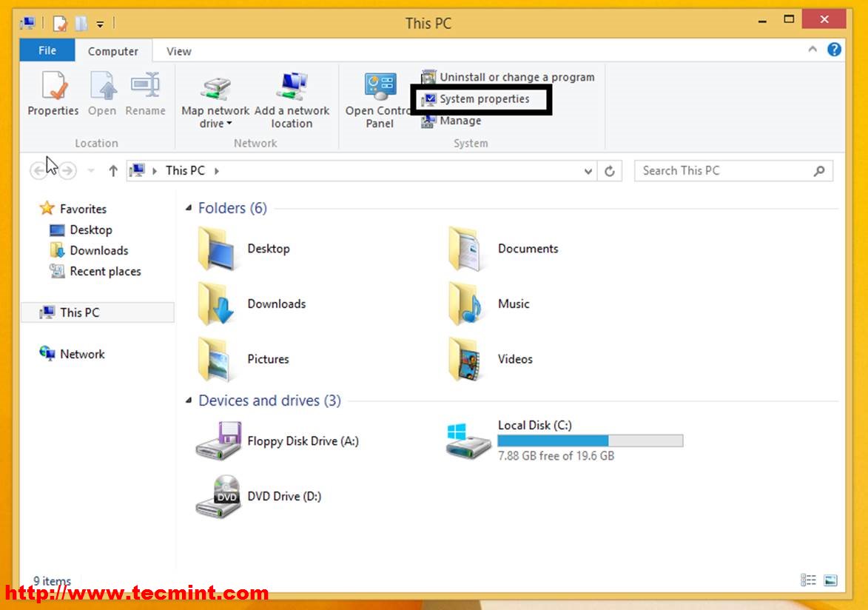868x610 pixels.
Task: Select DVD Drive (D:) icon
Action: tap(218, 497)
